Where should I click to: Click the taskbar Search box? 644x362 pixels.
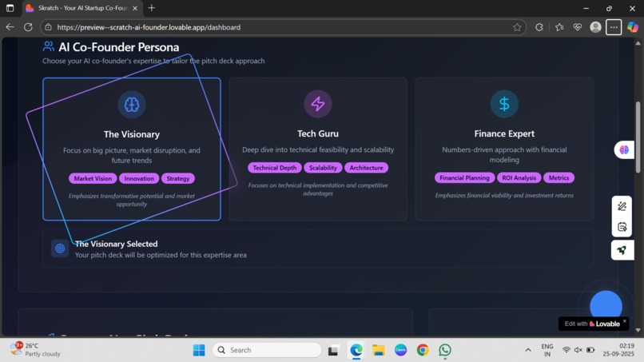coord(267,350)
